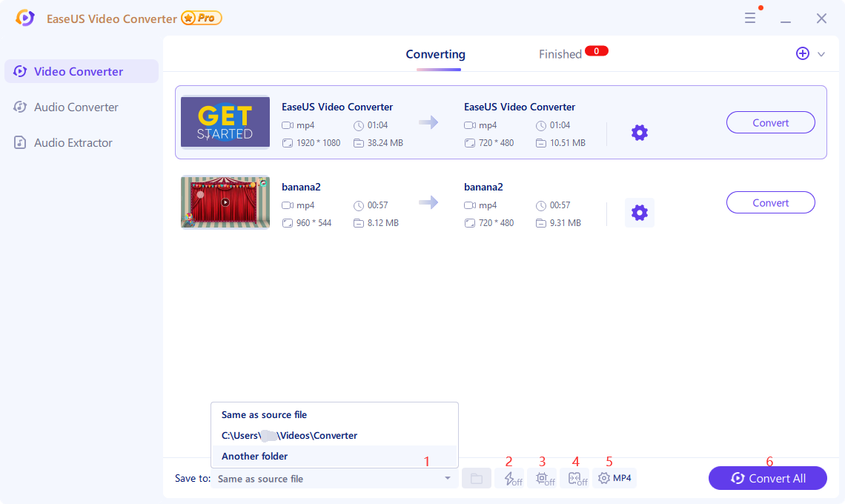The height and width of the screenshot is (504, 845).
Task: Click the Finished count badge showing 0
Action: (x=597, y=50)
